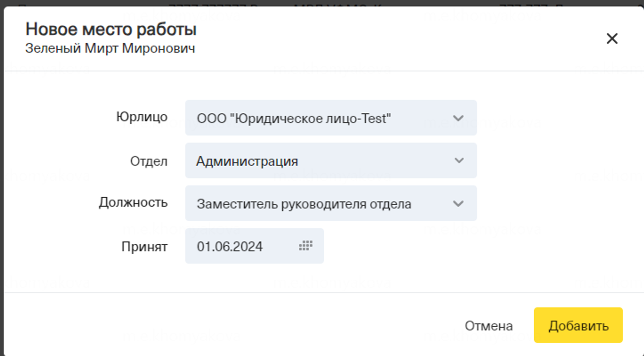644x356 pixels.
Task: Focus the date field containing 01.06.2024
Action: coord(240,246)
